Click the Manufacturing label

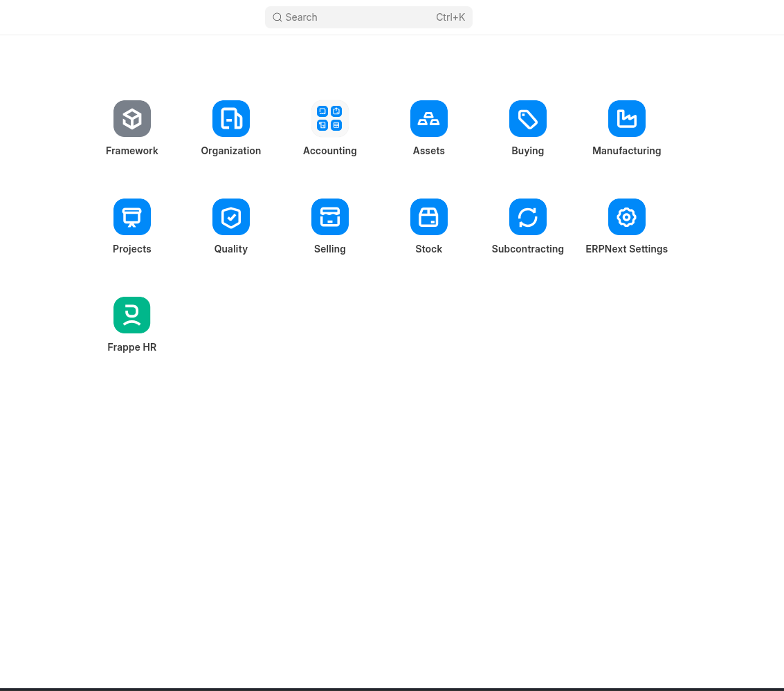pyautogui.click(x=627, y=151)
